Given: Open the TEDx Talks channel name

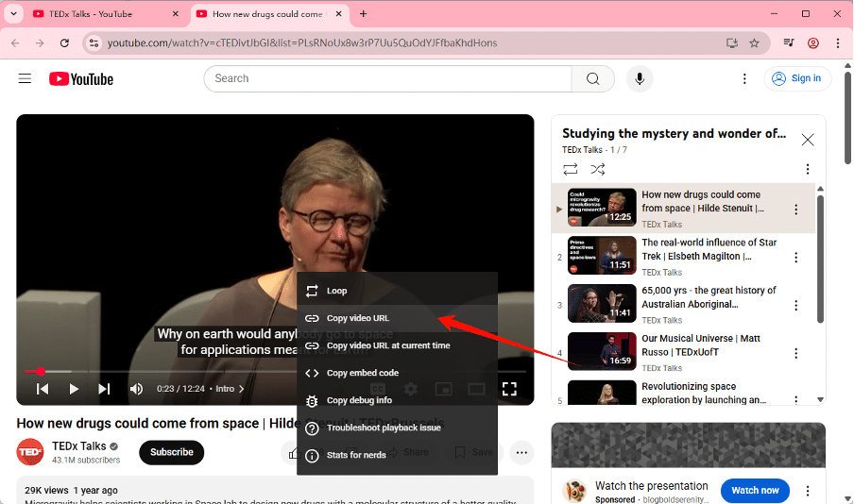Looking at the screenshot, I should pos(79,446).
